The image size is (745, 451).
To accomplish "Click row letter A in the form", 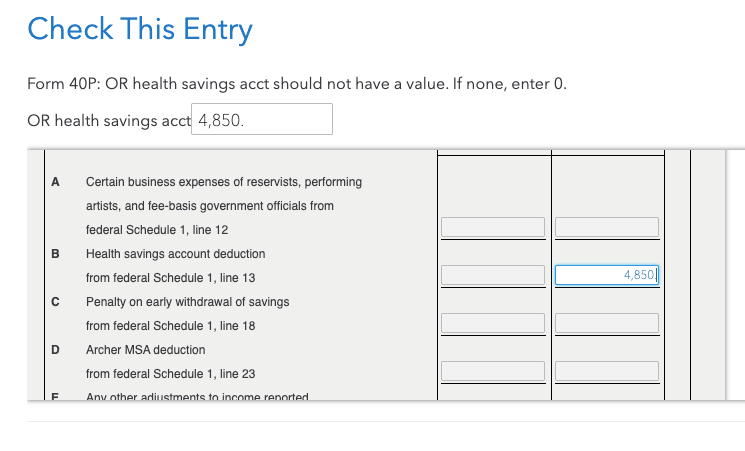I will pos(56,182).
